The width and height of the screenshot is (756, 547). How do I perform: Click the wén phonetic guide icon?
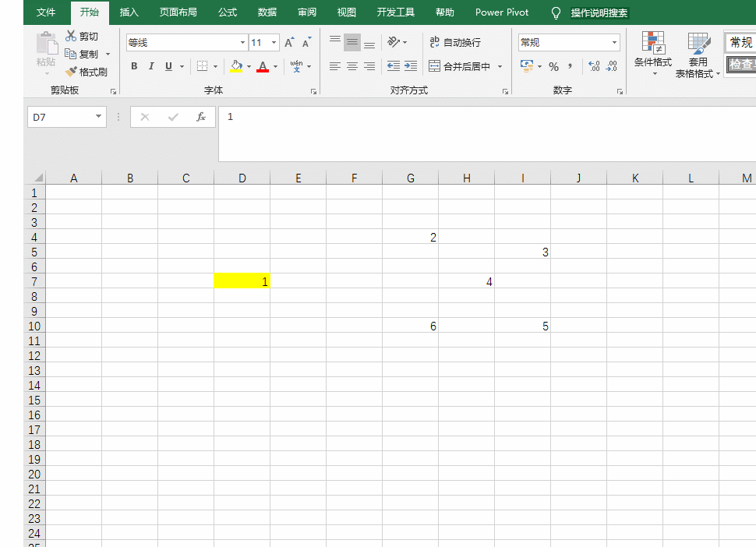(x=296, y=66)
